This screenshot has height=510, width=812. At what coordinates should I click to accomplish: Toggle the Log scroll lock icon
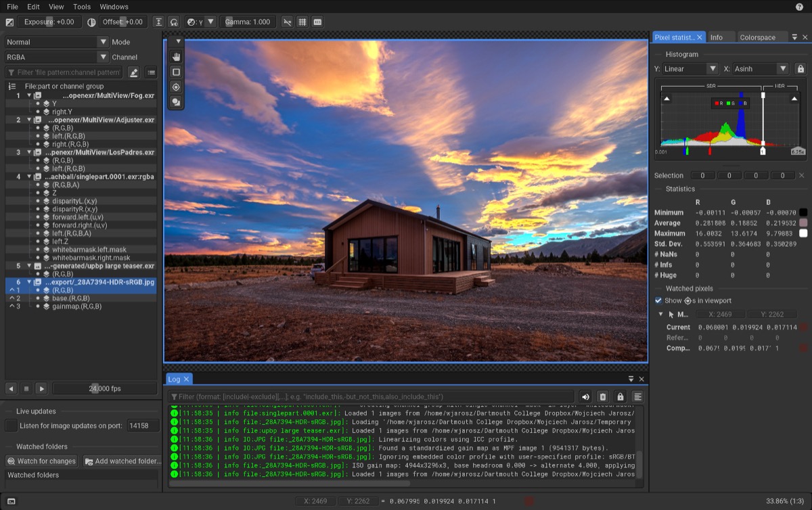(620, 397)
